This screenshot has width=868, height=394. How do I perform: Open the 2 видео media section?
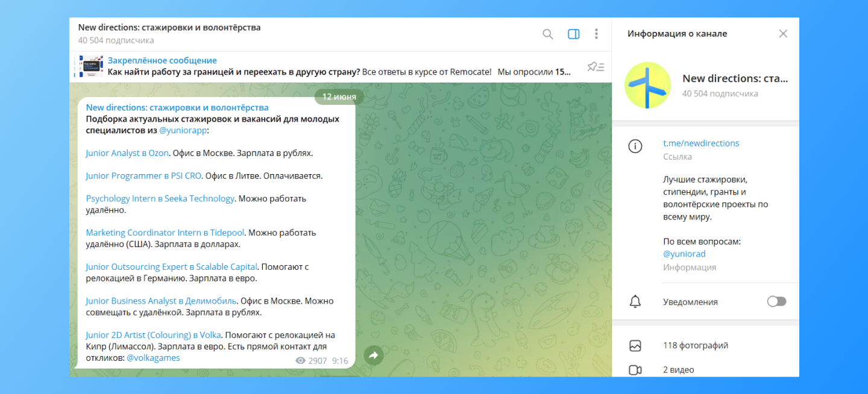tap(678, 369)
